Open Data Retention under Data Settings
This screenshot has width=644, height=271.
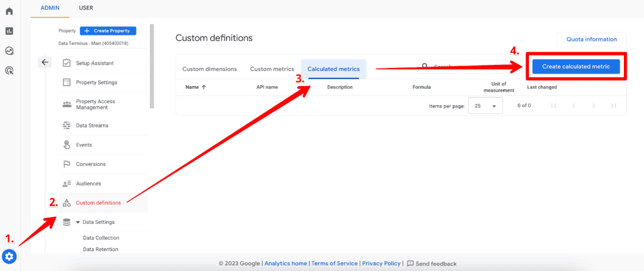(101, 249)
